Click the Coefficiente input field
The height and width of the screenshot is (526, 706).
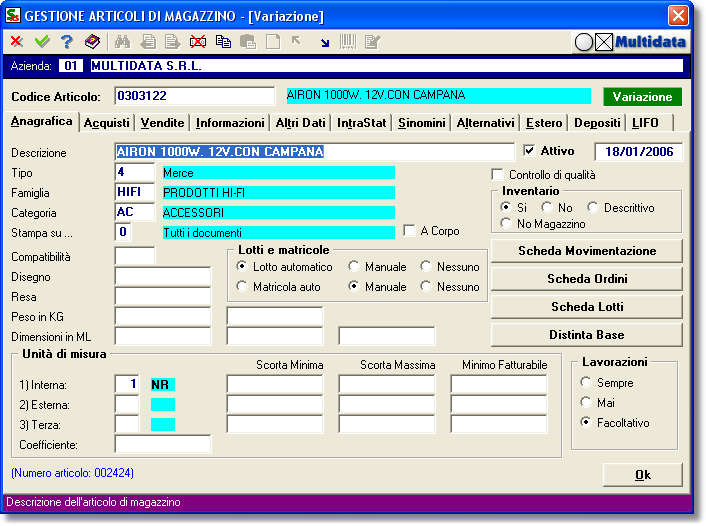pyautogui.click(x=163, y=444)
